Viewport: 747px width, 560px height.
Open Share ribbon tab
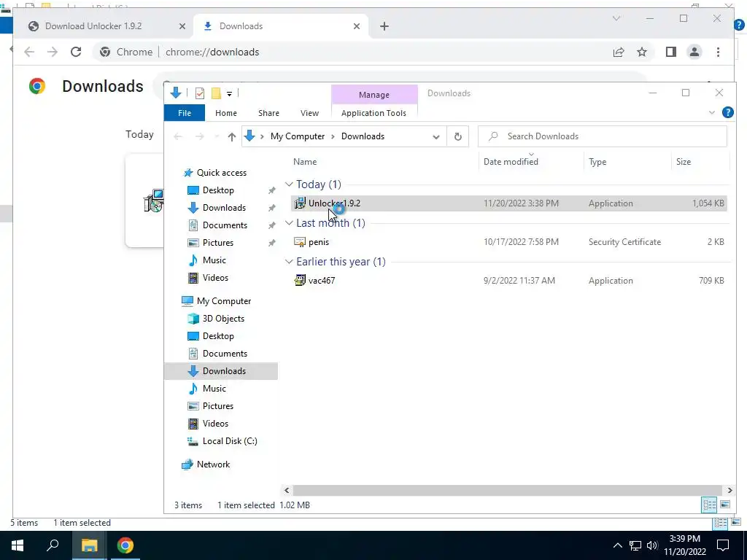coord(268,113)
